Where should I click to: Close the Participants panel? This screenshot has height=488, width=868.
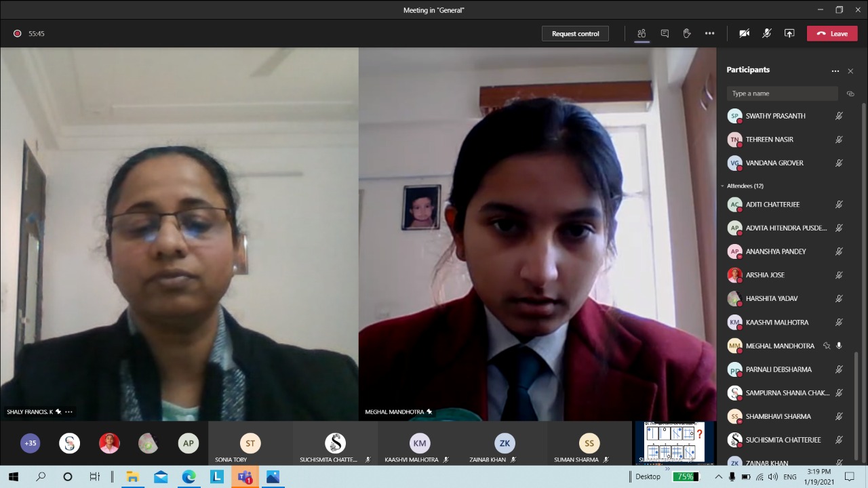(850, 70)
